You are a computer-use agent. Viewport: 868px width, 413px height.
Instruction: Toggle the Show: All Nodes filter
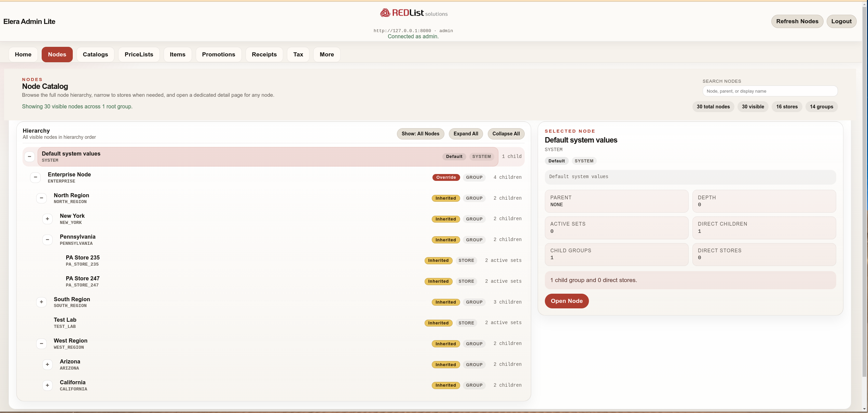pyautogui.click(x=421, y=134)
